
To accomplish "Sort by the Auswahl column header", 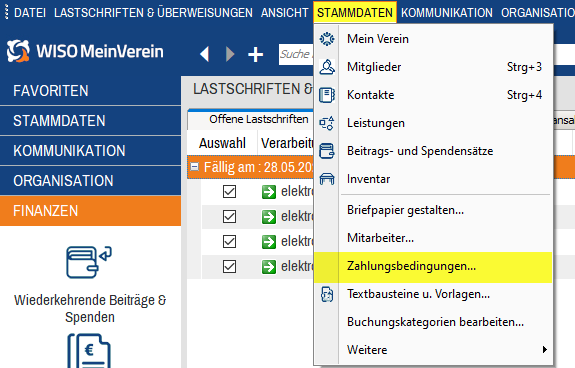I will [x=222, y=143].
